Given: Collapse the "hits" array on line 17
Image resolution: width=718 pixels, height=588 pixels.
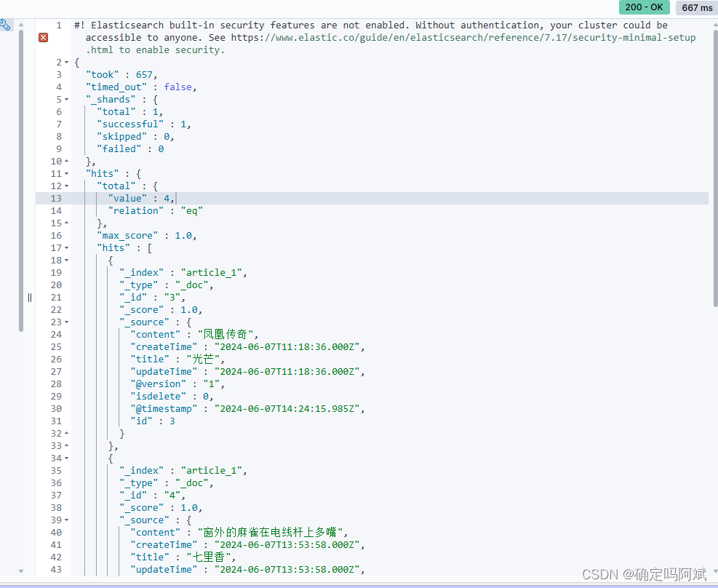Looking at the screenshot, I should point(67,247).
